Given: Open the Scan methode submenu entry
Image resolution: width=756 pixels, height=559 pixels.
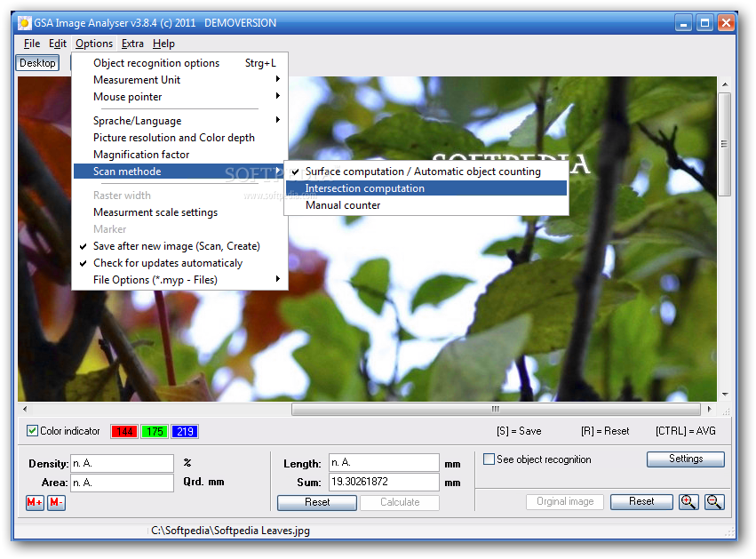Looking at the screenshot, I should (x=179, y=172).
